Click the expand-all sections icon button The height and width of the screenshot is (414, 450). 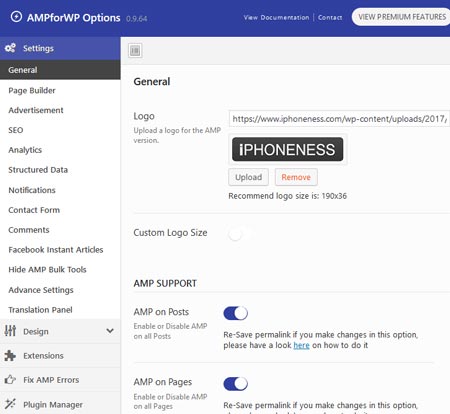click(135, 51)
